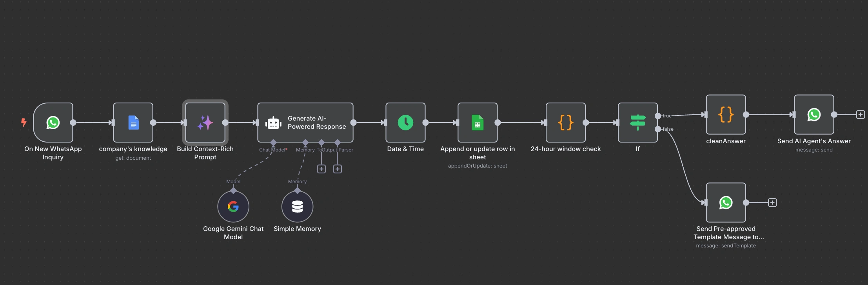The height and width of the screenshot is (285, 868).
Task: Open the company's knowledge Google Docs node
Action: (133, 123)
